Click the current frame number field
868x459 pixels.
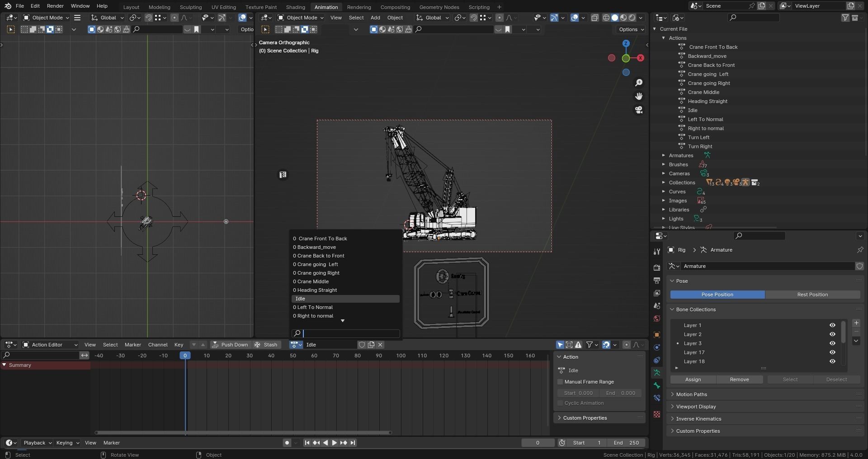(538, 443)
